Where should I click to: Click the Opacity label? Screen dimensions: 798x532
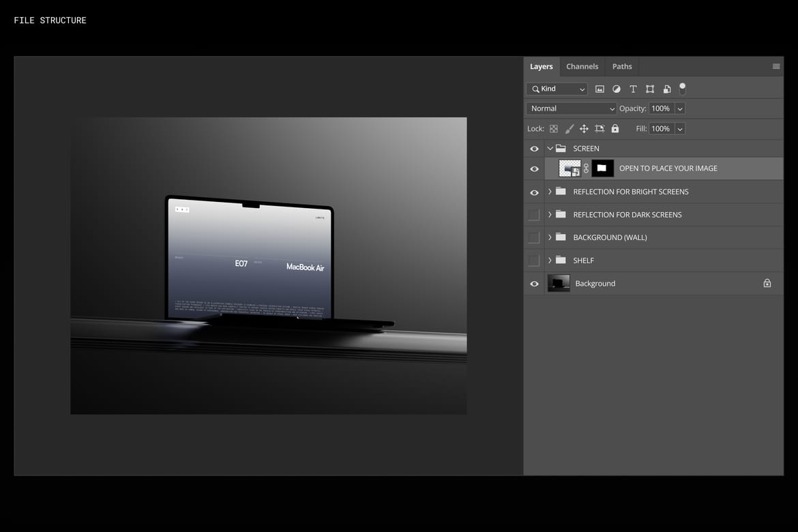pos(632,108)
